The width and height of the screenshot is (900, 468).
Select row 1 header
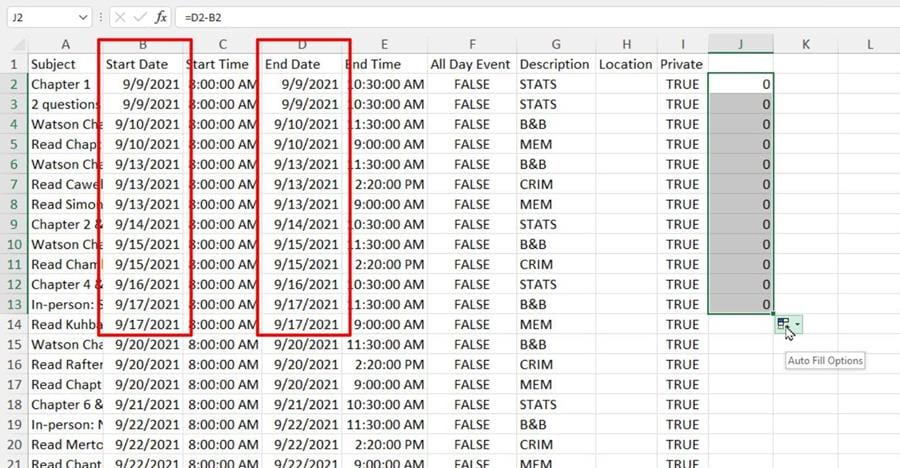14,64
